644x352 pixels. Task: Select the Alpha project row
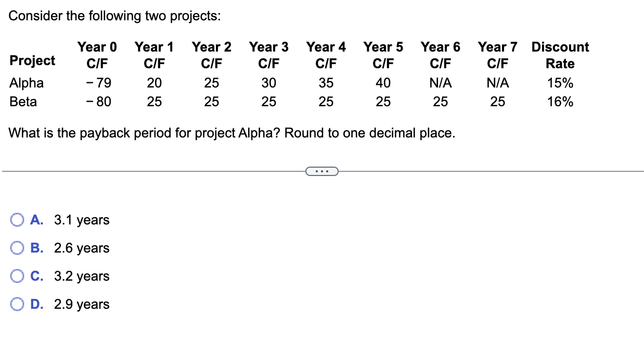(26, 83)
